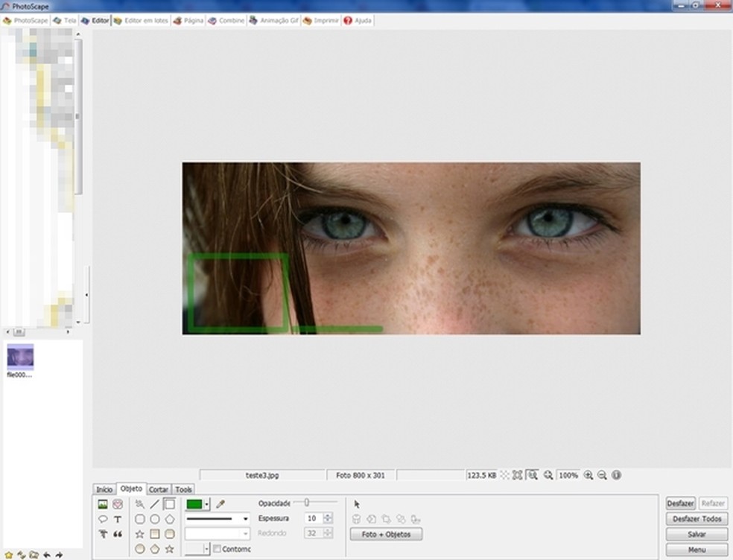Select the file thumbnail in the left panel
Viewport: 733px width, 560px height.
click(x=20, y=357)
